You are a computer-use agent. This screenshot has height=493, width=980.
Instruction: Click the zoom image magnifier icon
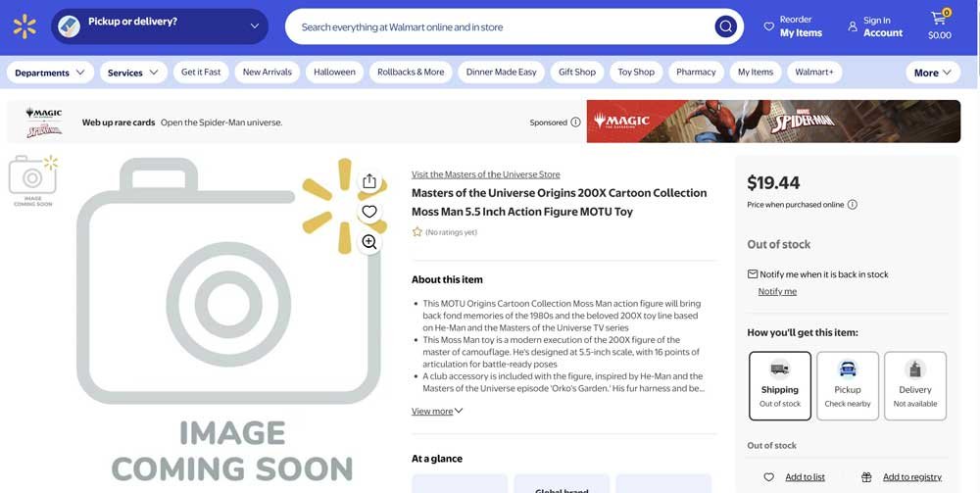tap(369, 242)
